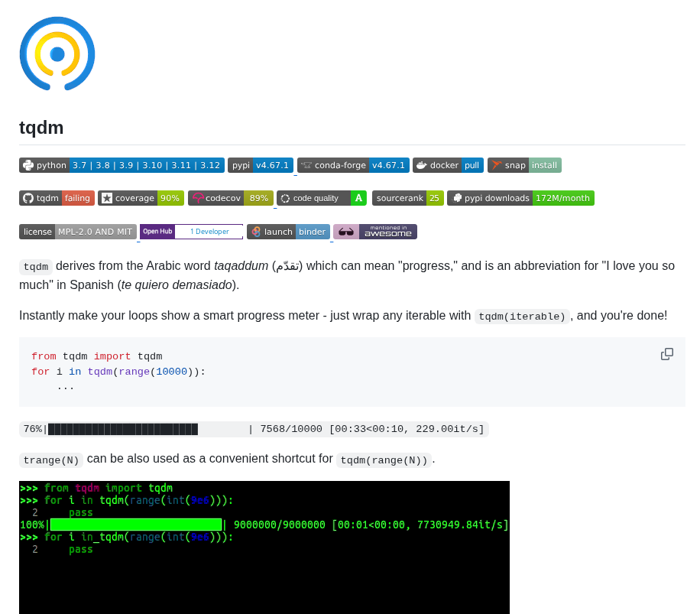Image resolution: width=700 pixels, height=614 pixels.
Task: Open the Open Hub 1 Developer badge
Action: (192, 232)
